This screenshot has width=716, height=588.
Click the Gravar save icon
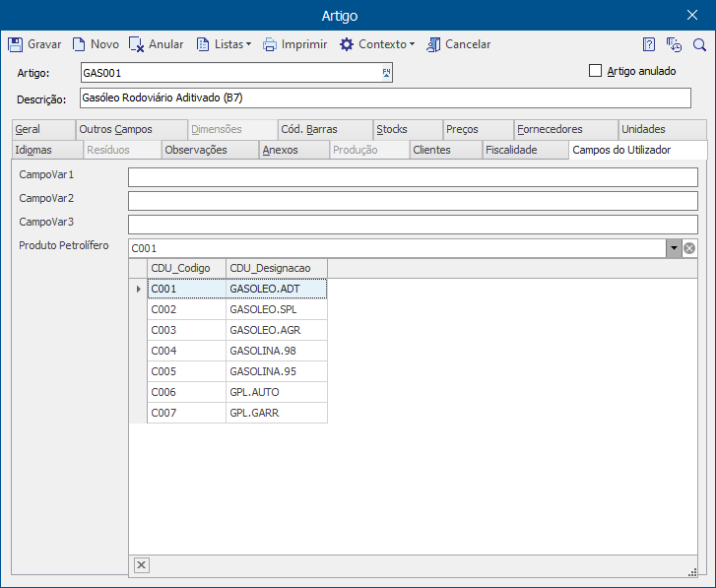[16, 44]
